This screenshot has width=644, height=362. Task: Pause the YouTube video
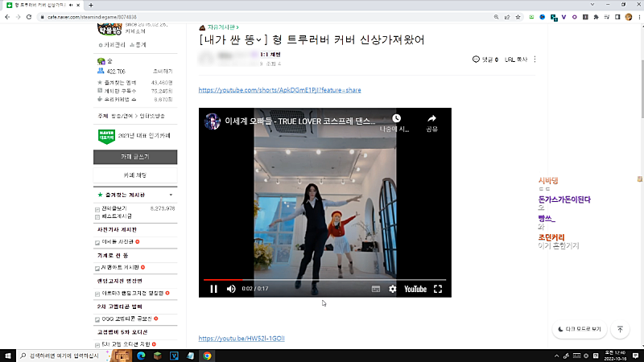coord(214,289)
